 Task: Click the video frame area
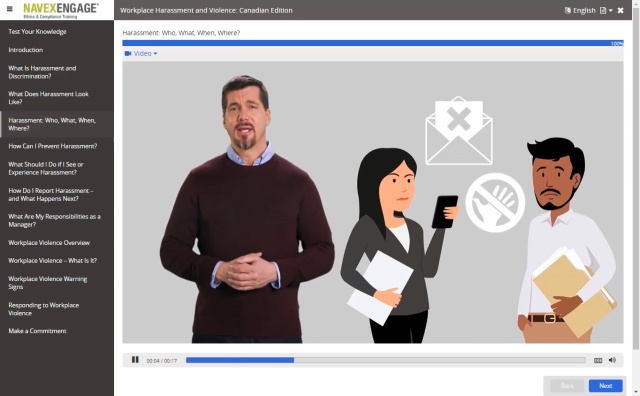coord(373,202)
